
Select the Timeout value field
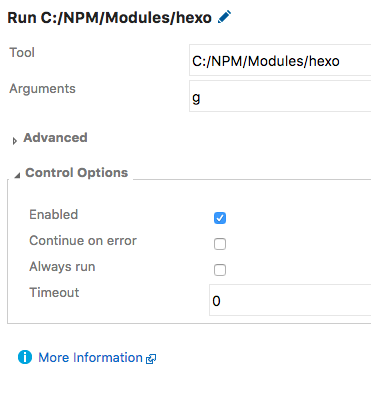[290, 300]
